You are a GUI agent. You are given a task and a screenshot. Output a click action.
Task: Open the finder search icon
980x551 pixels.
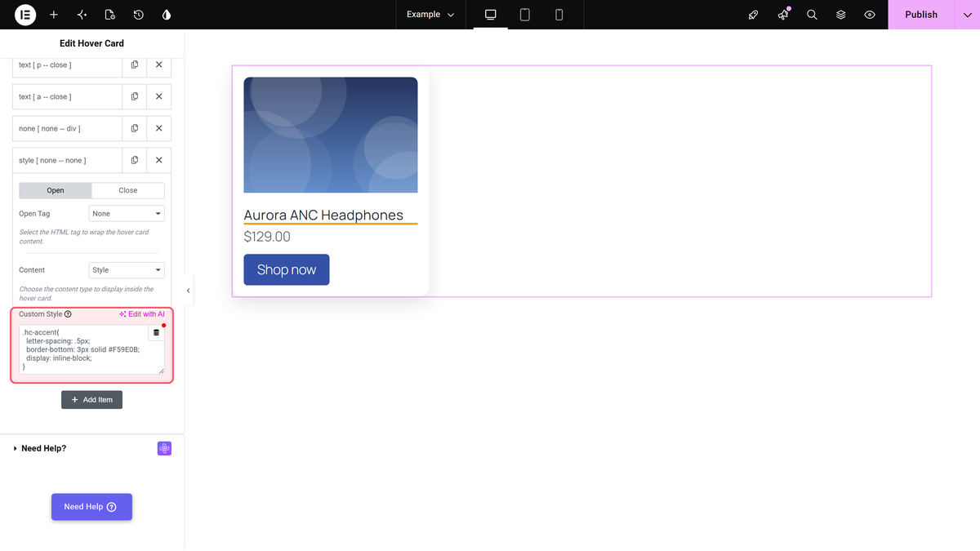point(812,15)
